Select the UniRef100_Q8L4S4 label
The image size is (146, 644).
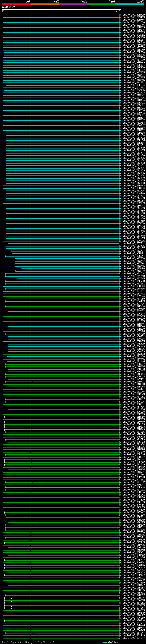pyautogui.click(x=134, y=143)
